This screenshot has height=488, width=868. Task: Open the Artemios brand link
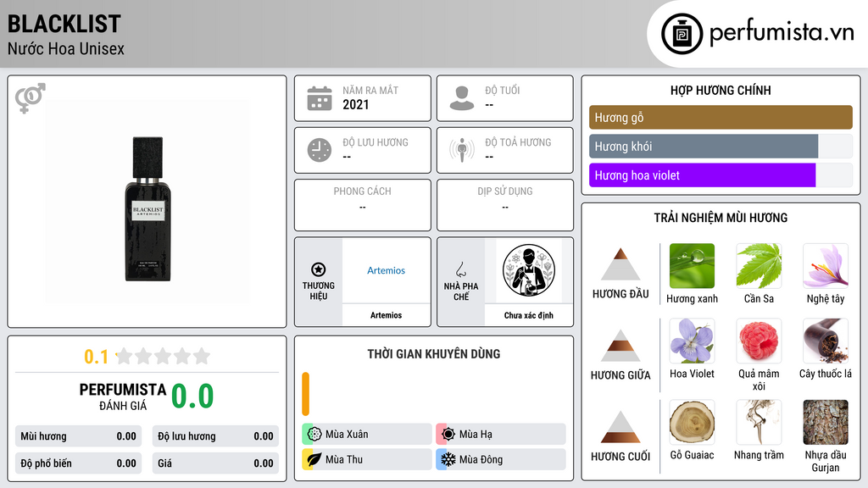tap(386, 270)
